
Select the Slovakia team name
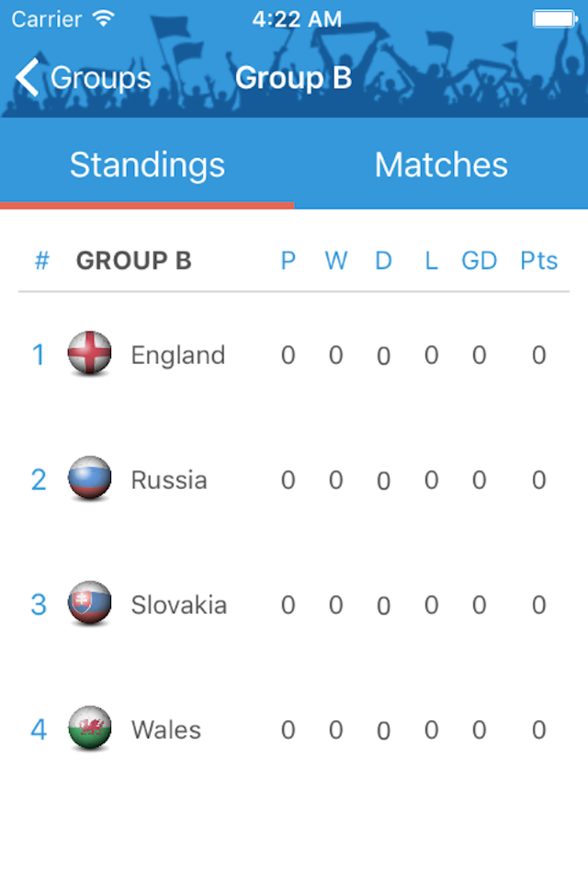coord(179,605)
